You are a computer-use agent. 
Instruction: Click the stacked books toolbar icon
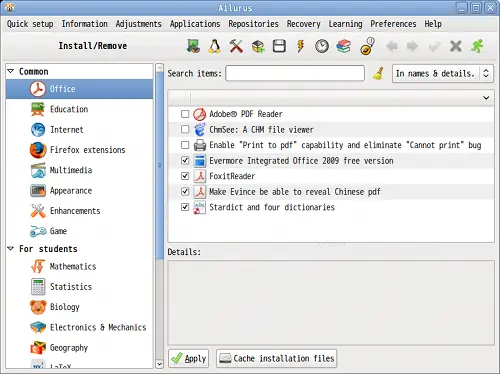coord(343,46)
